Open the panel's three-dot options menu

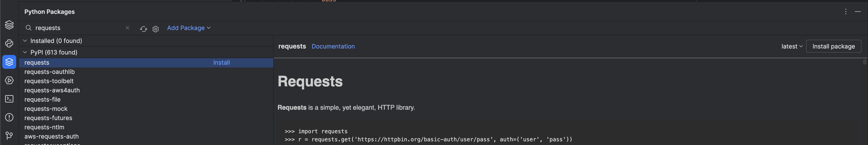click(845, 12)
